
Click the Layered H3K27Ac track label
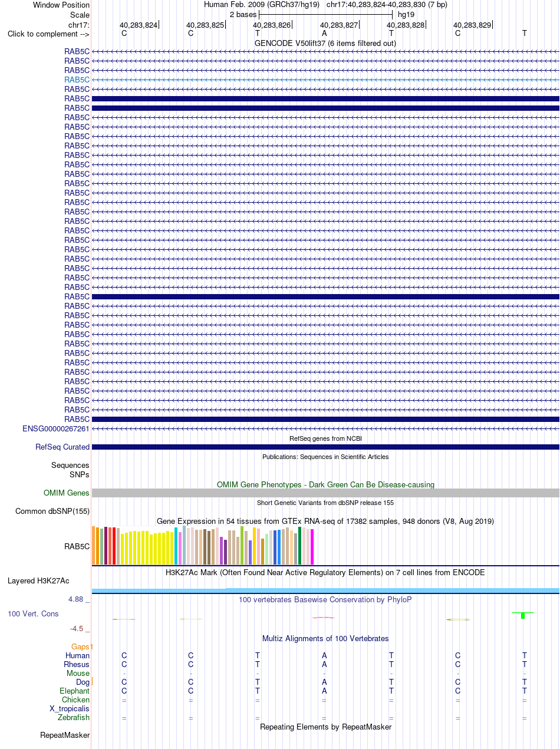tap(38, 581)
